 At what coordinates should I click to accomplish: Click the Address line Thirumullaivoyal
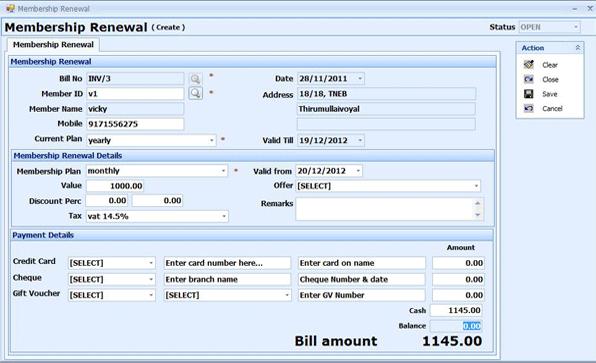point(386,109)
